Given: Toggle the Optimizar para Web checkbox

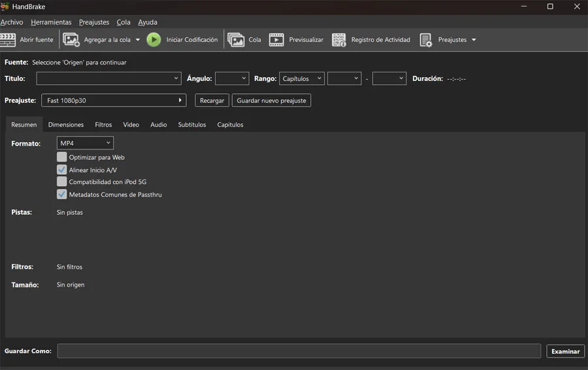Looking at the screenshot, I should (62, 157).
